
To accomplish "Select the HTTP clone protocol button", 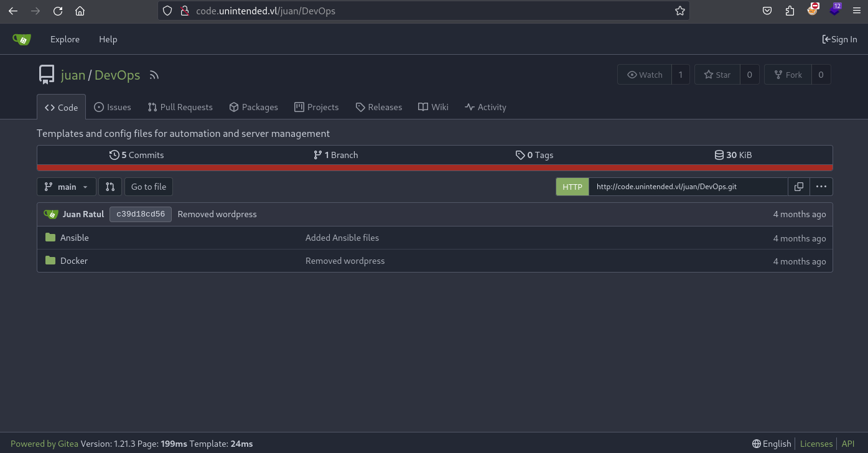I will 572,187.
